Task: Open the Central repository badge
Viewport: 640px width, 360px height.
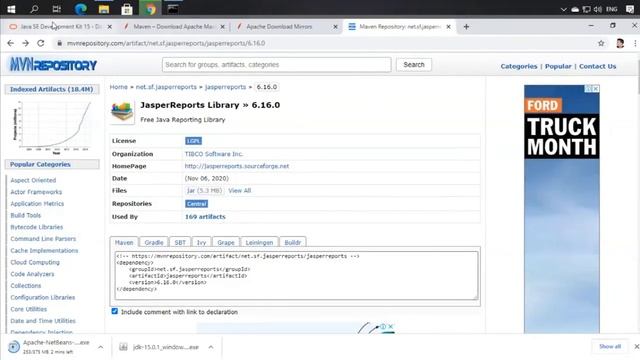Action: pyautogui.click(x=197, y=204)
